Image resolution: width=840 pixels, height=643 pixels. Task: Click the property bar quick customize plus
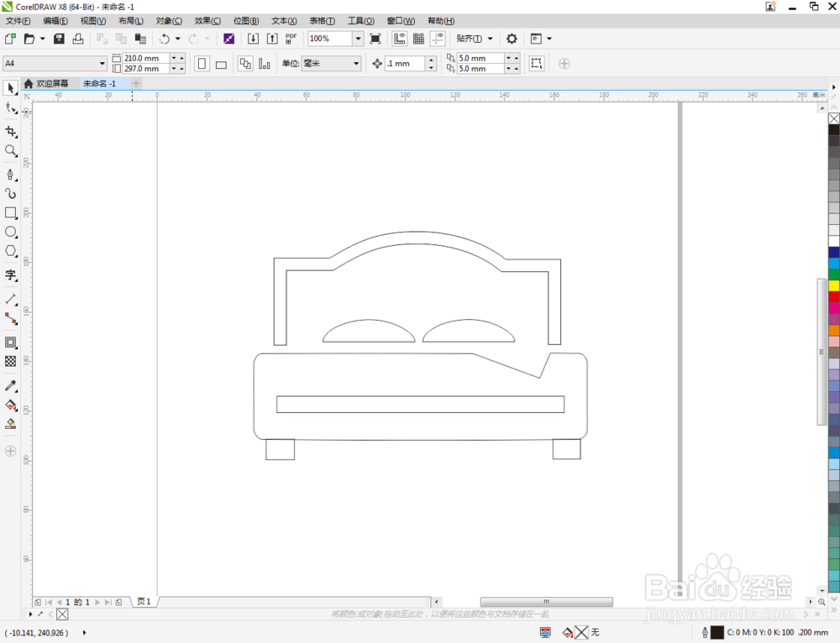(x=564, y=64)
